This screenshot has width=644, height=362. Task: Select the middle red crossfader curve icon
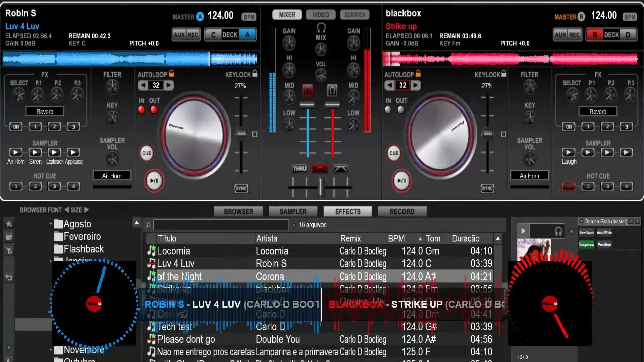click(320, 169)
